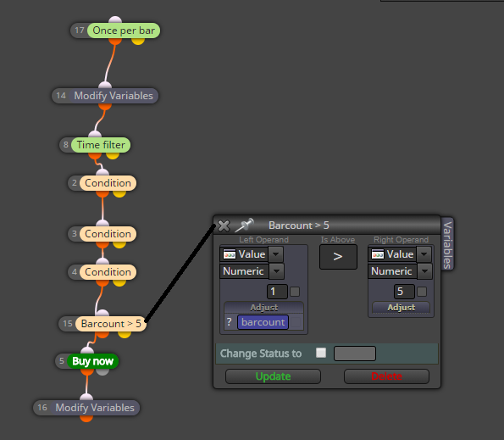504x440 pixels.
Task: Select Condition node 3
Action: click(108, 234)
